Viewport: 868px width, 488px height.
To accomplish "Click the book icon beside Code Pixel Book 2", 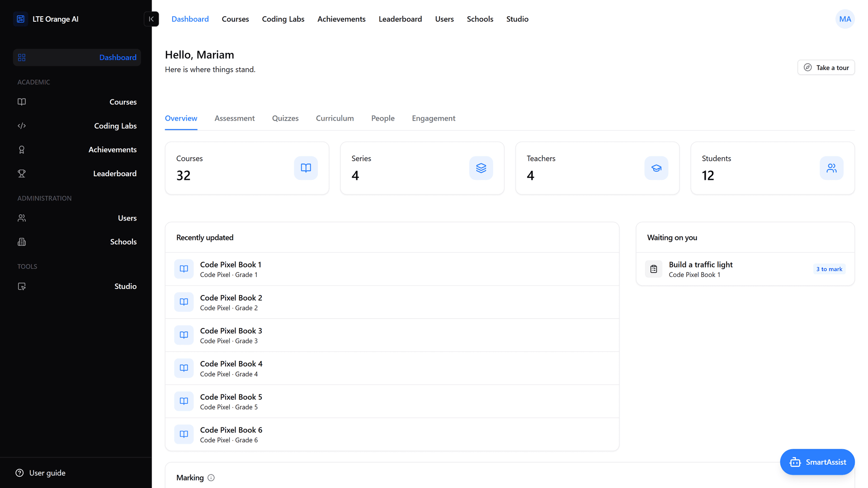I will click(184, 302).
